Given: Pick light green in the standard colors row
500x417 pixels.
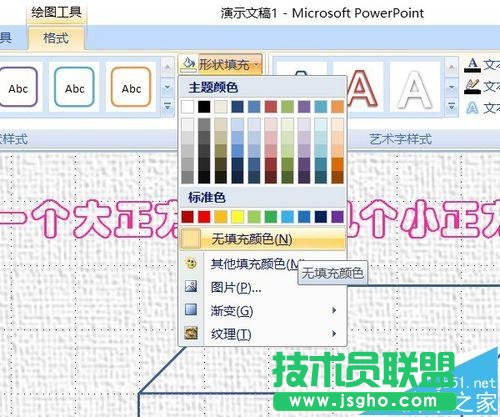Looking at the screenshot, I should 254,217.
